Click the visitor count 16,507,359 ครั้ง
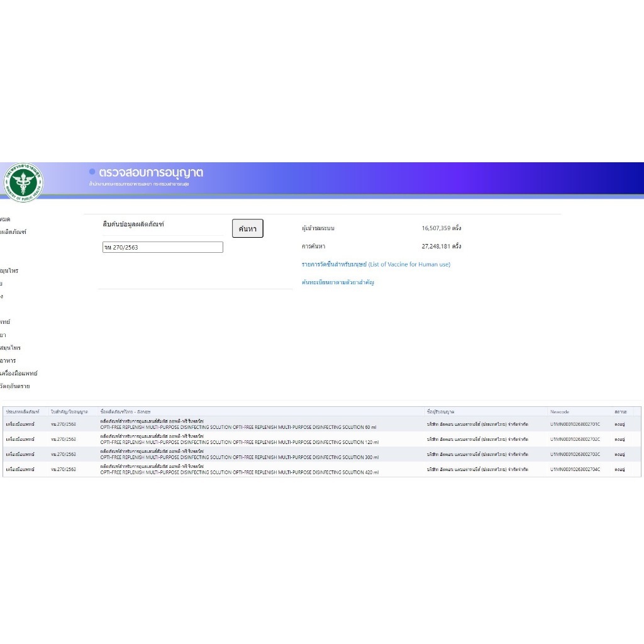The height and width of the screenshot is (644, 644). pos(441,228)
